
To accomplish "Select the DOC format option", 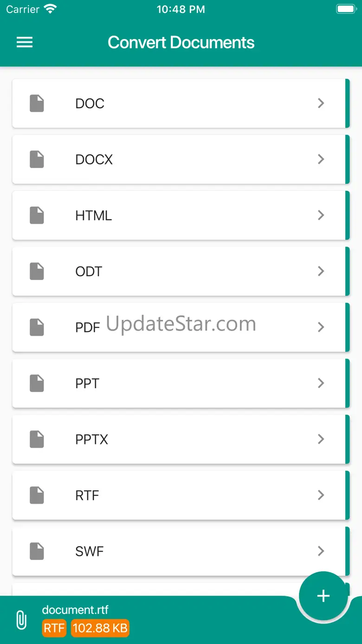I will coord(90,103).
